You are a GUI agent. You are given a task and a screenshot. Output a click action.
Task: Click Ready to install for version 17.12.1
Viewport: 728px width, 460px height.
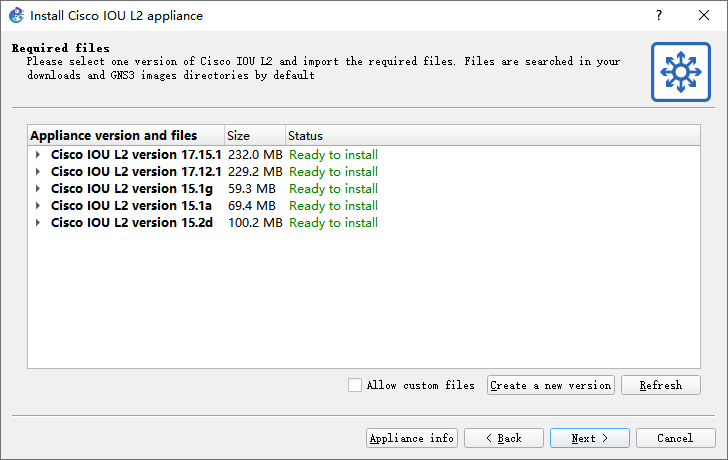pyautogui.click(x=333, y=172)
